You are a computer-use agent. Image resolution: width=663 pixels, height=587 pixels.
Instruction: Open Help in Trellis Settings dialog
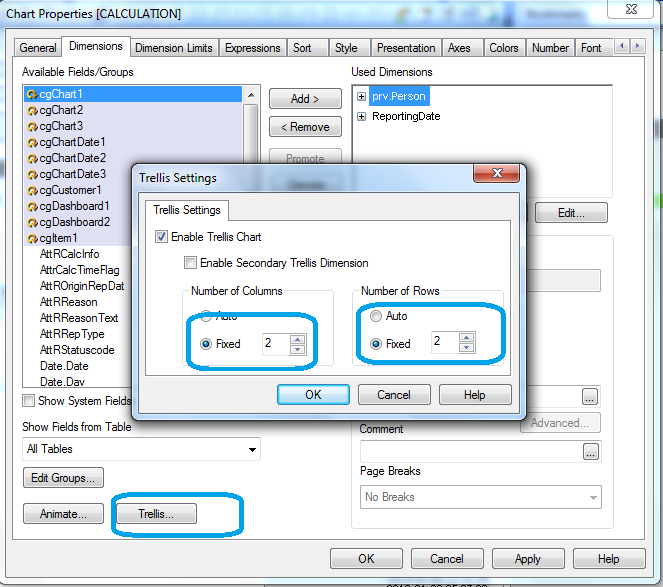click(475, 395)
